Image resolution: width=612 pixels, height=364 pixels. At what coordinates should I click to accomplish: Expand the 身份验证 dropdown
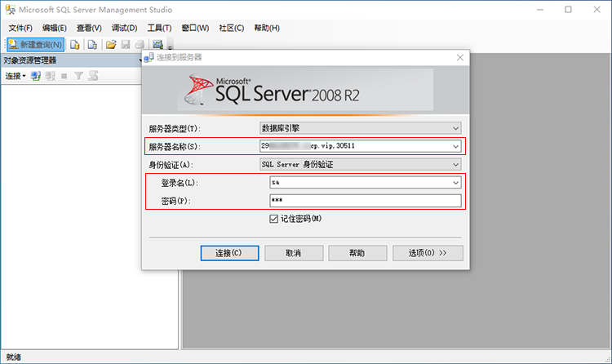(x=455, y=164)
